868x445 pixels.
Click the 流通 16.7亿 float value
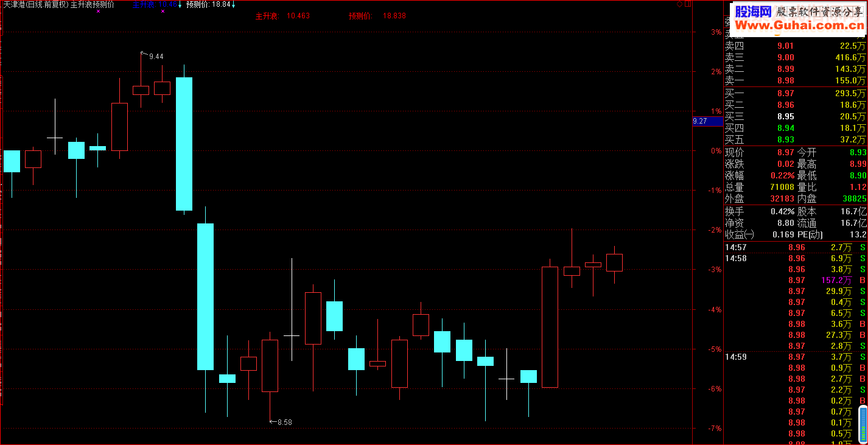(x=855, y=223)
